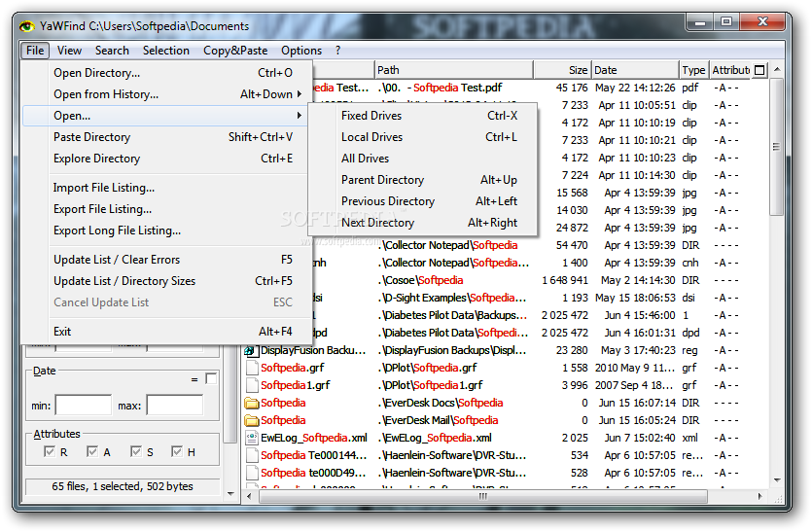812x532 pixels.
Task: Select Export File Listing...
Action: [166, 209]
